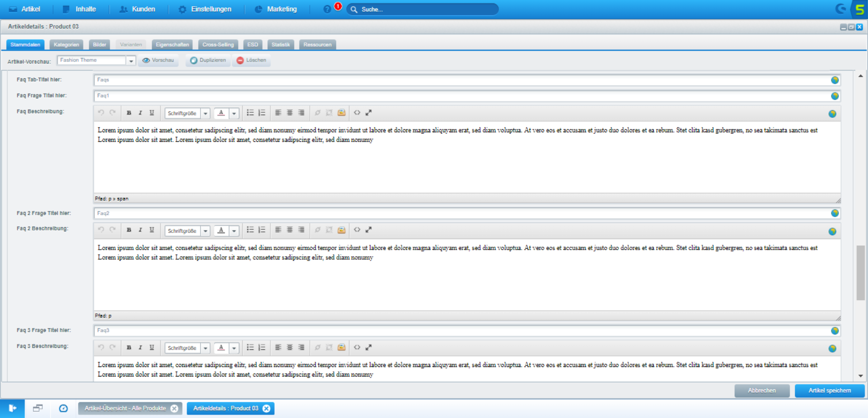Open media selection in Faq Beschreibung editor
The height and width of the screenshot is (418, 868).
coord(341,113)
